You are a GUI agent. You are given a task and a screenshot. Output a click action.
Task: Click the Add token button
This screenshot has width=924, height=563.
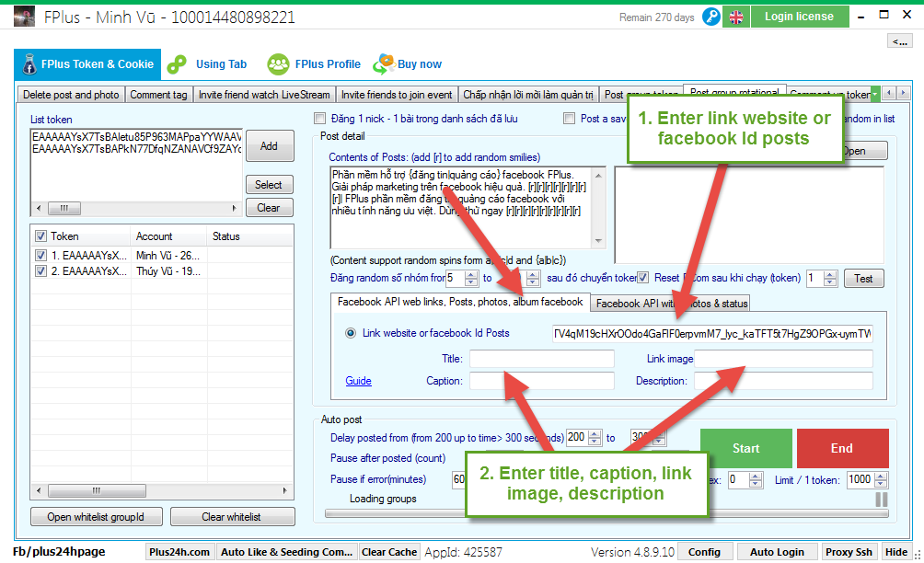point(269,146)
